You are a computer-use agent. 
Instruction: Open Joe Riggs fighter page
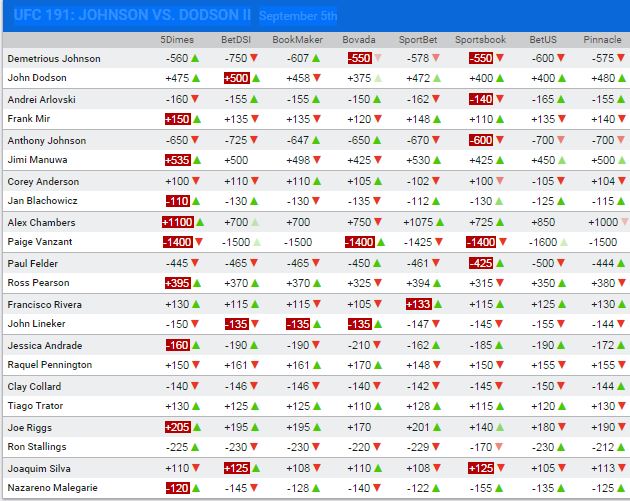(x=30, y=427)
